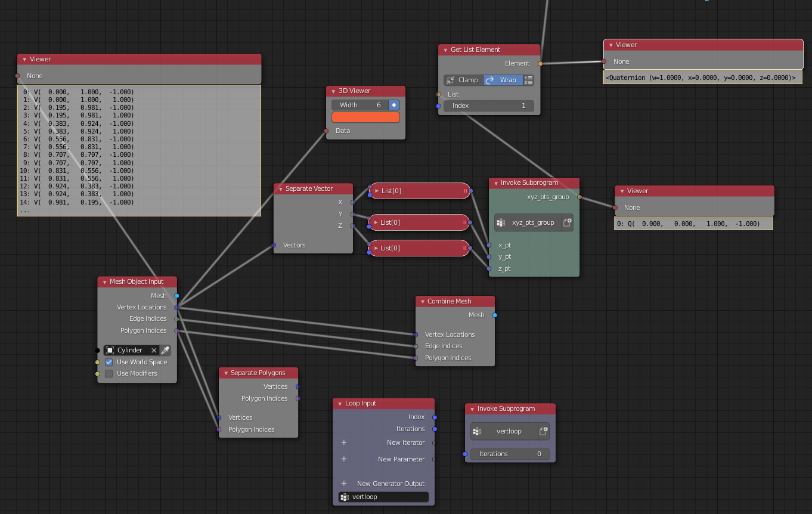The width and height of the screenshot is (812, 514).
Task: Click the x_pt input socket
Action: [x=489, y=245]
